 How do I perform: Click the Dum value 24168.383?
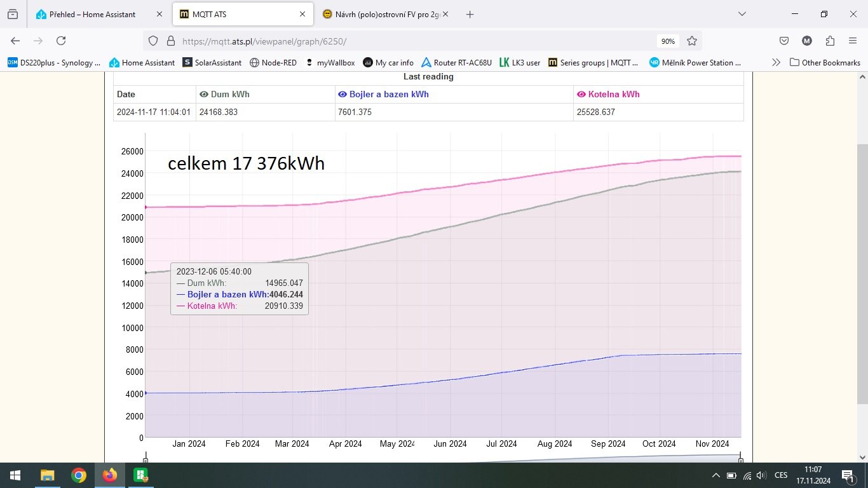click(x=219, y=112)
